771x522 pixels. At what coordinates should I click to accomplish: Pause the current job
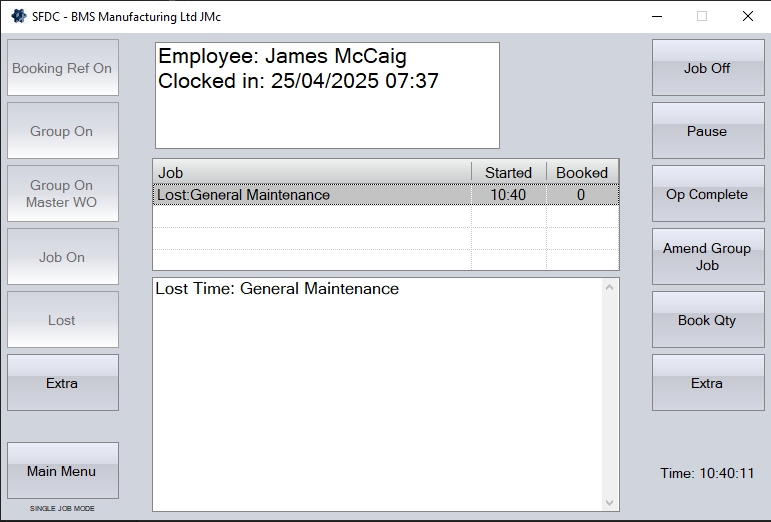707,131
